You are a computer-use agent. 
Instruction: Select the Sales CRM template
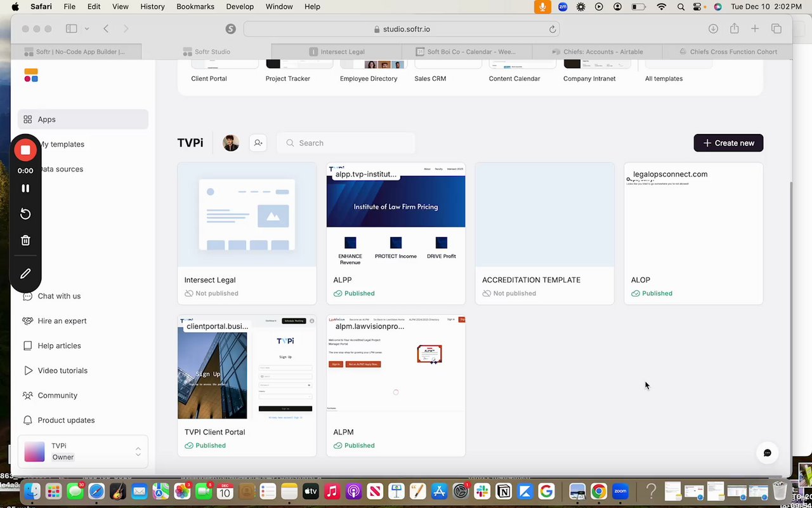pos(448,71)
